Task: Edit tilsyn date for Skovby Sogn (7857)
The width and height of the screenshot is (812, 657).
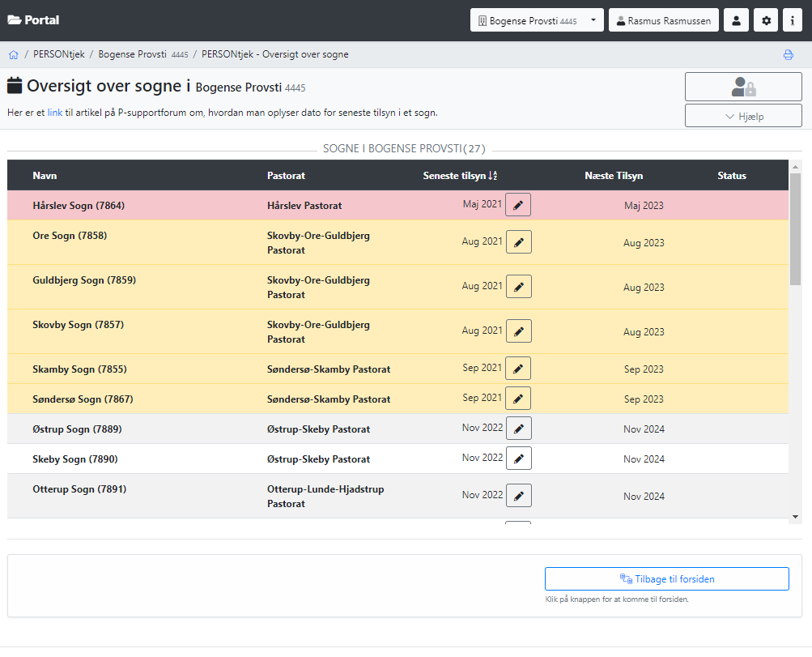Action: [x=518, y=331]
